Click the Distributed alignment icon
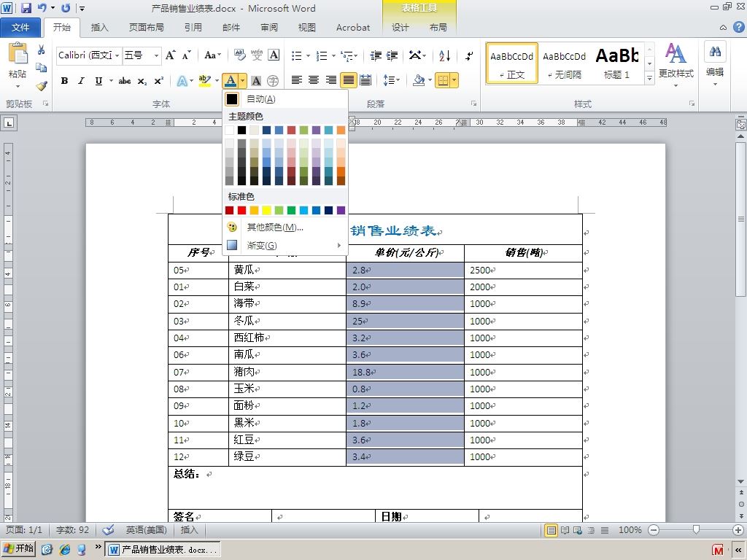 point(365,80)
